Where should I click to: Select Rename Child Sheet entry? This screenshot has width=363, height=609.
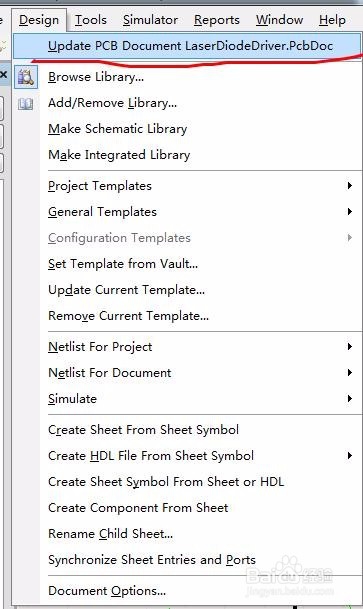click(x=111, y=534)
